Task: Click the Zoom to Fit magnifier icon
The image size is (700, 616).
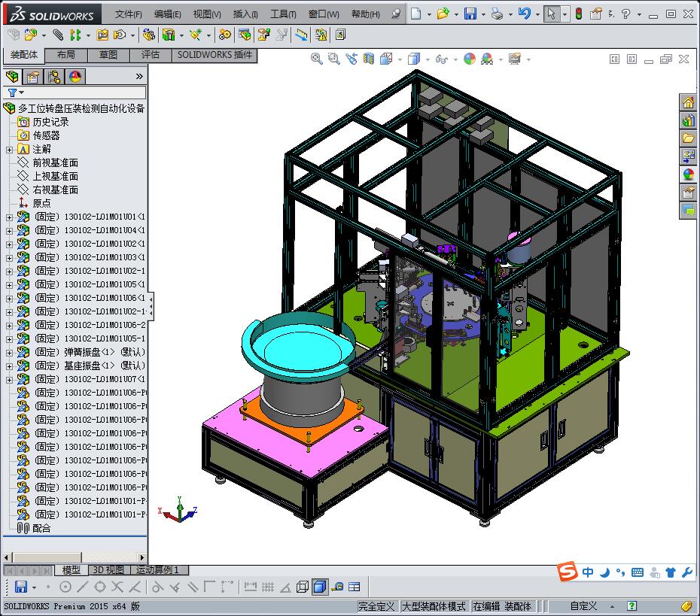Action: (317, 59)
